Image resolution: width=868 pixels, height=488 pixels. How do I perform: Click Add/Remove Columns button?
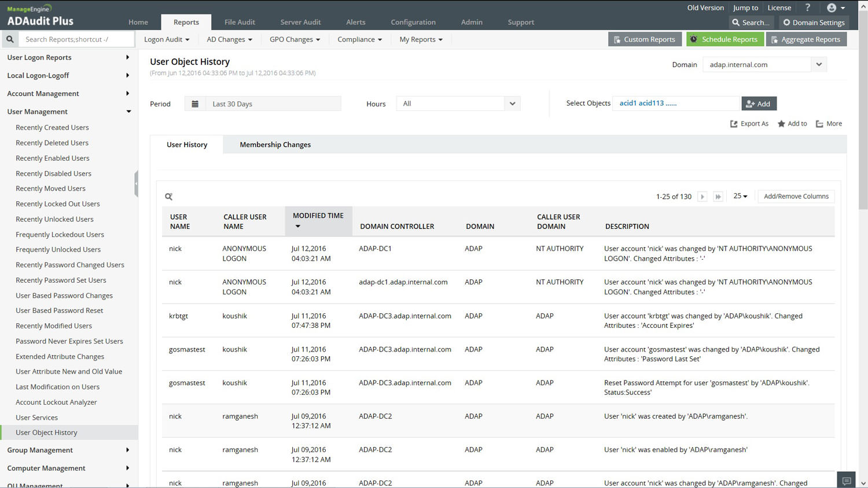click(x=796, y=197)
